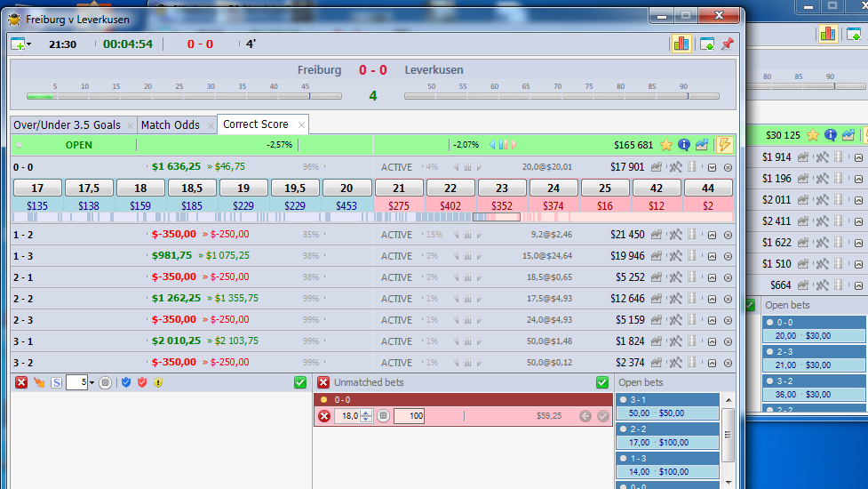Adjust the 18,0 odds stepper arrows

coord(366,416)
